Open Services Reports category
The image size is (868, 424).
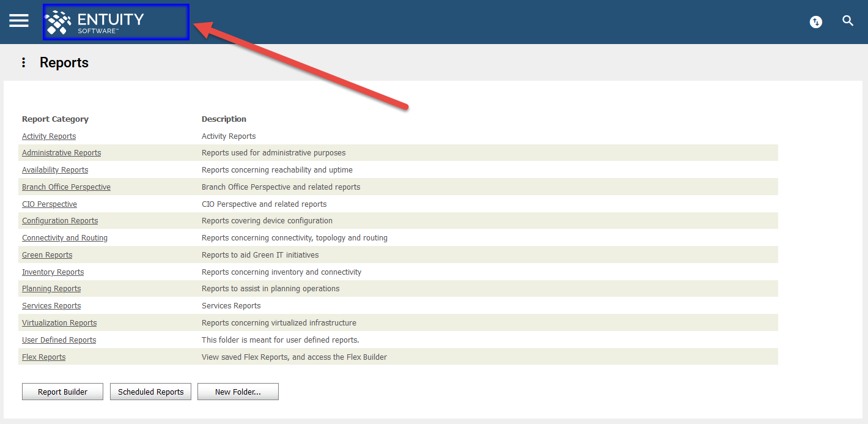[51, 306]
